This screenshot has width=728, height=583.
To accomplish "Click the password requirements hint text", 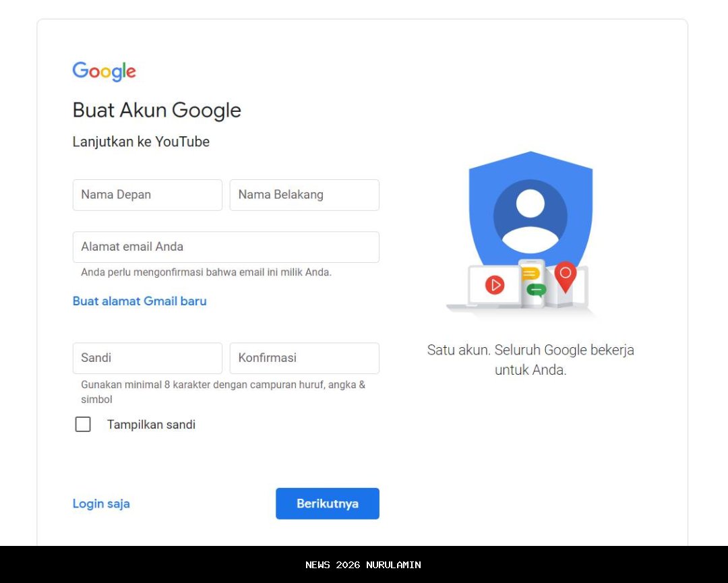I will (223, 392).
